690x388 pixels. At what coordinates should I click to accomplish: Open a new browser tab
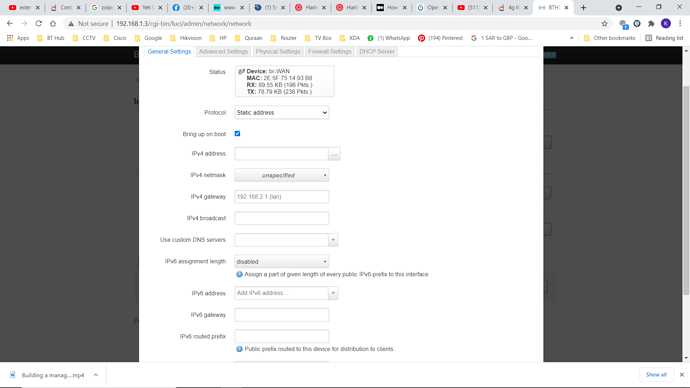[x=584, y=7]
